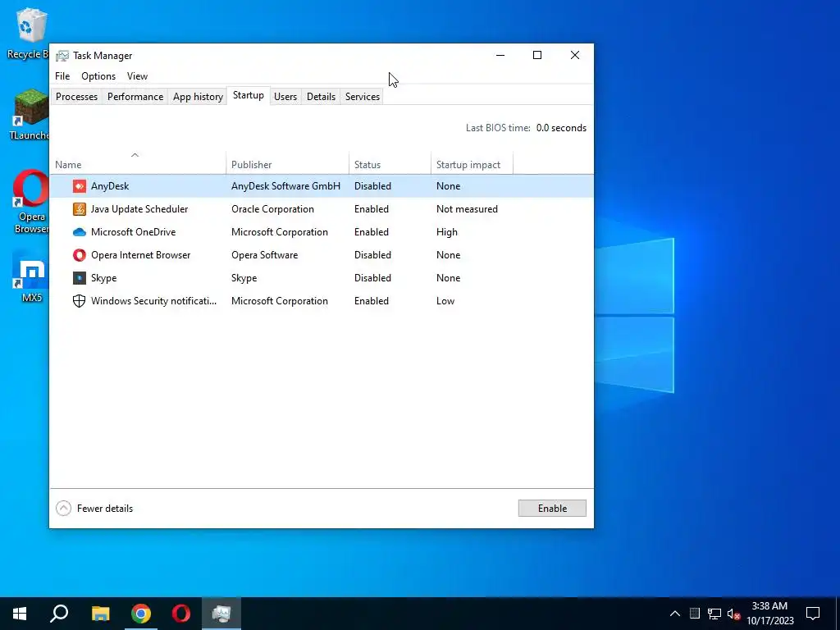Click the Task Manager title bar icon
The height and width of the screenshot is (630, 840).
click(x=62, y=56)
